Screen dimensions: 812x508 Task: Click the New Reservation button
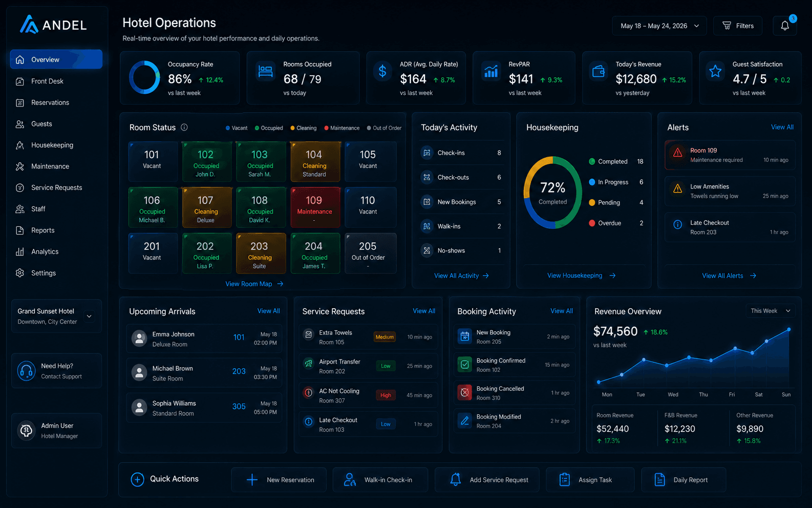coord(279,480)
